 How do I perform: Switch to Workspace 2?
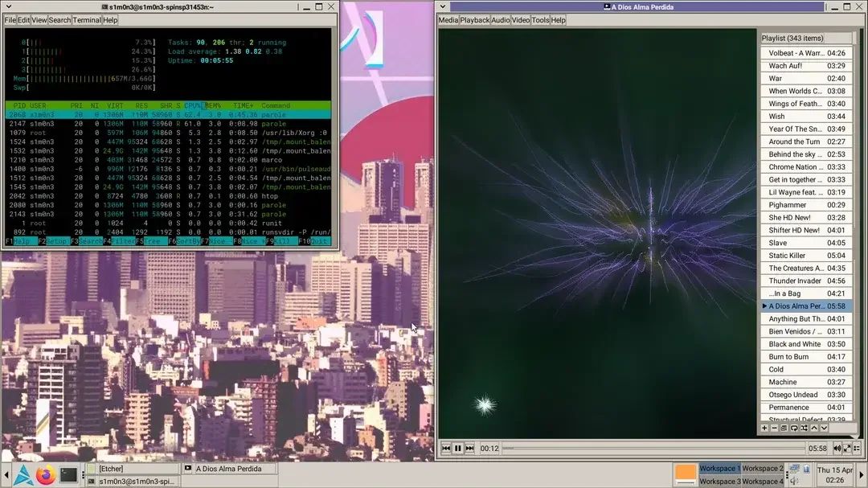click(x=762, y=468)
